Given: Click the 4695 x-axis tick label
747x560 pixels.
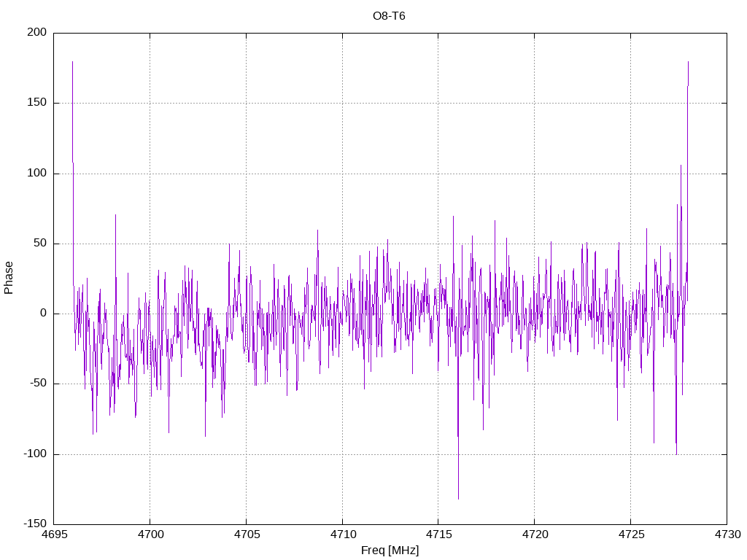Looking at the screenshot, I should coord(54,534).
